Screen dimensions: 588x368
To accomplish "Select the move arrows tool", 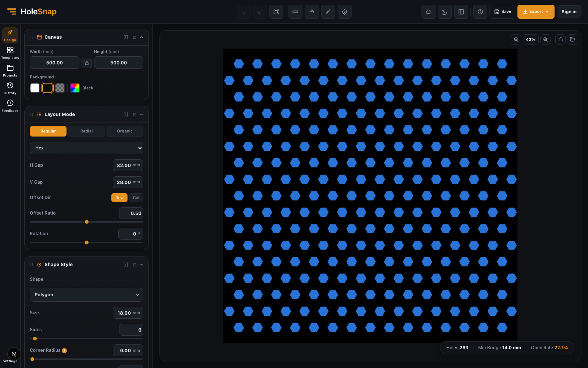I will tap(312, 12).
